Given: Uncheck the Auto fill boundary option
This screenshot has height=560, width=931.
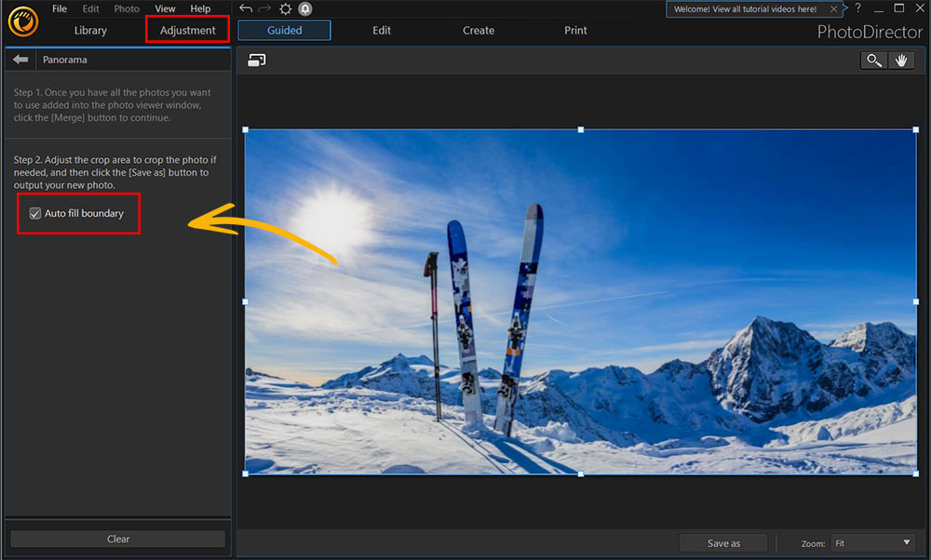Looking at the screenshot, I should tap(35, 213).
